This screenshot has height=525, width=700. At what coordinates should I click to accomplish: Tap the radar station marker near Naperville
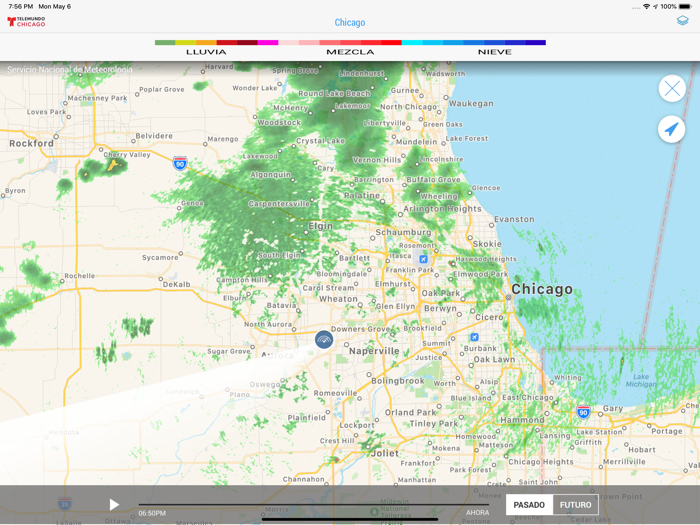(324, 340)
